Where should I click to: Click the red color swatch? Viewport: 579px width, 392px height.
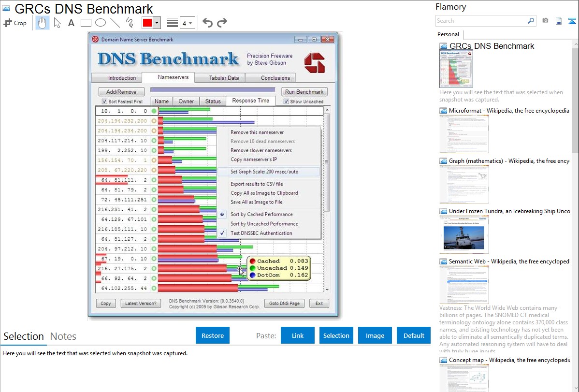pyautogui.click(x=147, y=23)
